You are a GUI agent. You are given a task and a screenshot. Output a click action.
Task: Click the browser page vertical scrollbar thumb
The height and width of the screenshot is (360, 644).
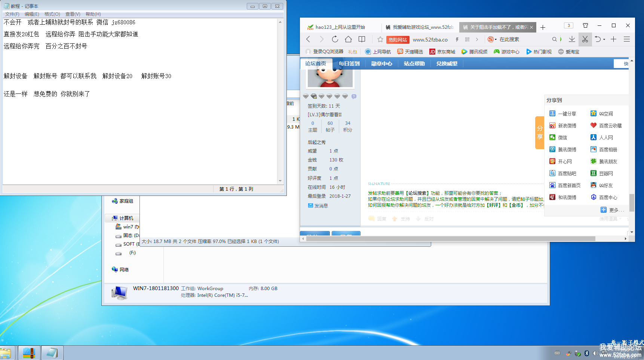(632, 203)
